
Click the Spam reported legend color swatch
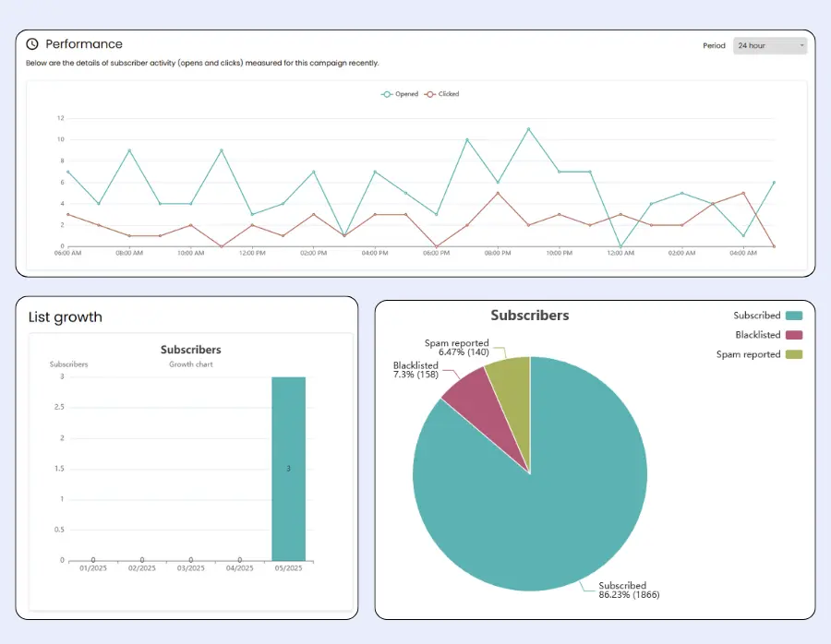[795, 354]
